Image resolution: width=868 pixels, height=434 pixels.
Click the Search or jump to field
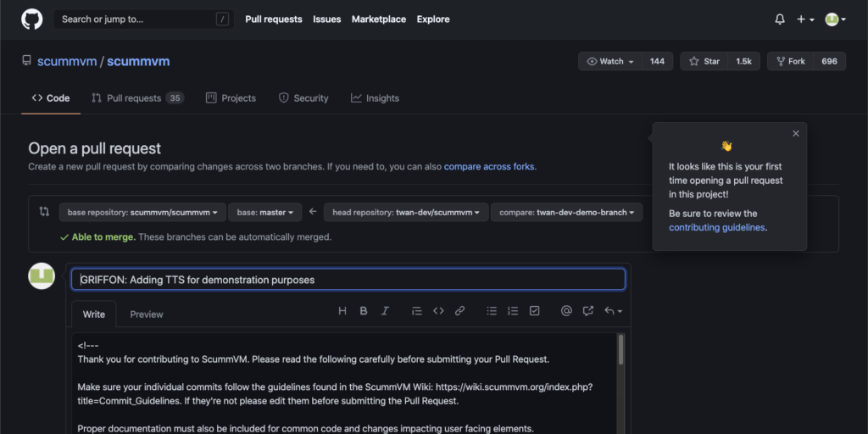click(142, 19)
